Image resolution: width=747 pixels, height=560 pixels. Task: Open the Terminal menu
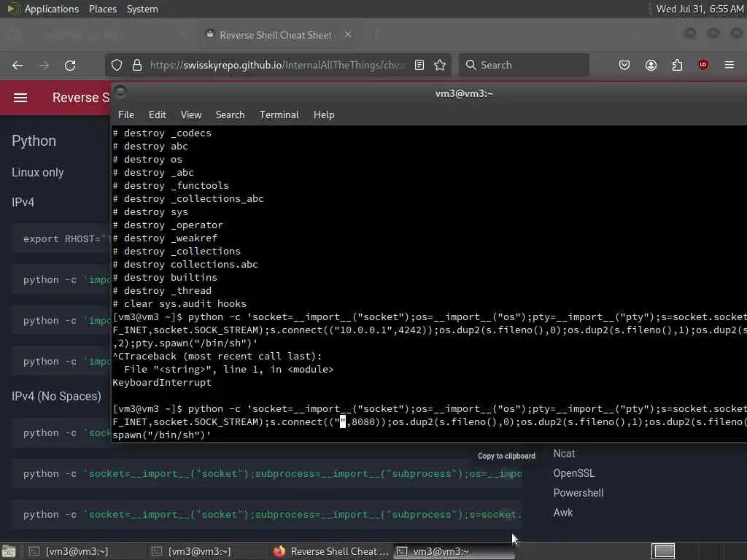[x=279, y=114]
